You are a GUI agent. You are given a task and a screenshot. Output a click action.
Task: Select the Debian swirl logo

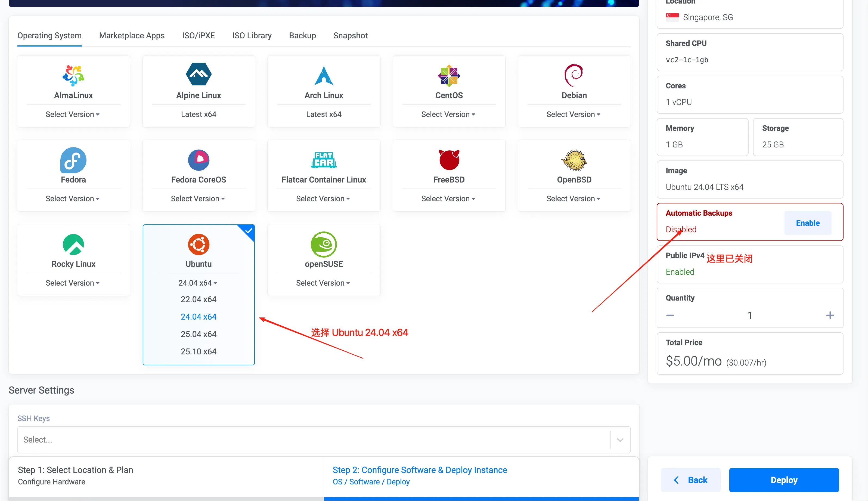coord(574,75)
